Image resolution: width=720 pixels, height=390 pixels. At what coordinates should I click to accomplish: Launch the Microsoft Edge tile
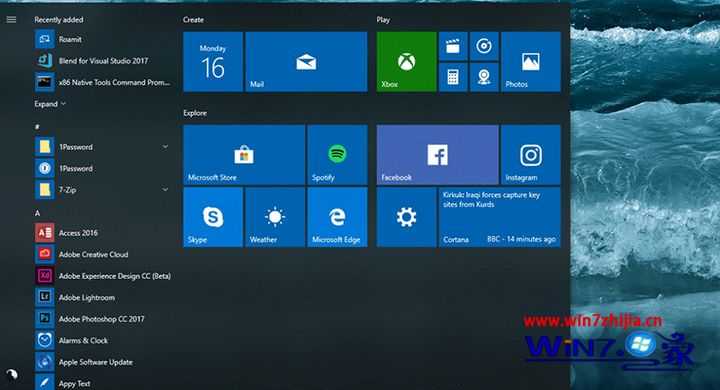coord(337,217)
